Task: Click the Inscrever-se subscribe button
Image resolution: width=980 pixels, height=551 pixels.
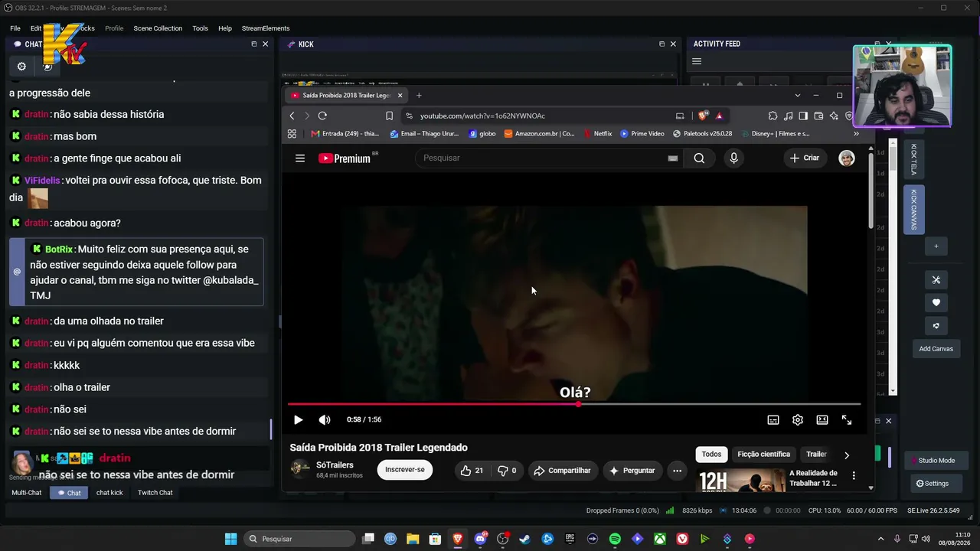Action: point(405,470)
